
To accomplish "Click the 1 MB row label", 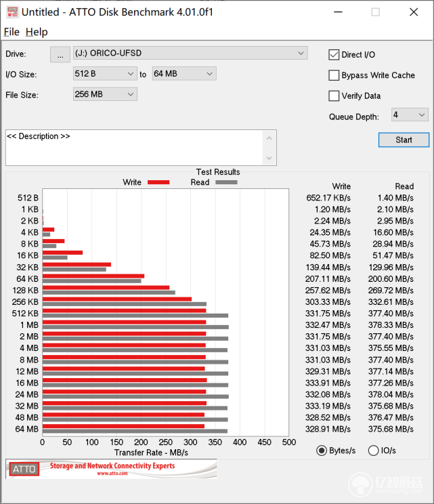I will [x=29, y=325].
